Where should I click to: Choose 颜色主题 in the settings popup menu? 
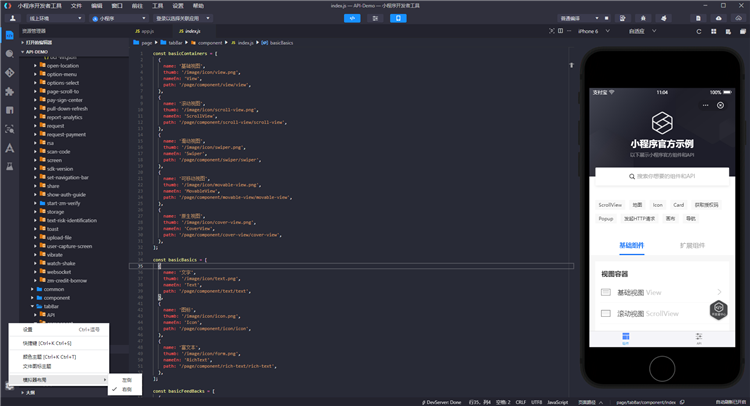click(50, 356)
